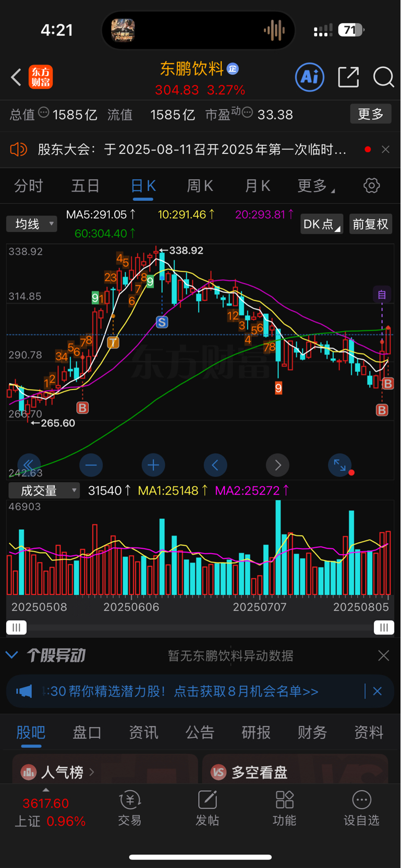Select the 日K chart tab
Image resolution: width=401 pixels, height=868 pixels.
point(143,186)
